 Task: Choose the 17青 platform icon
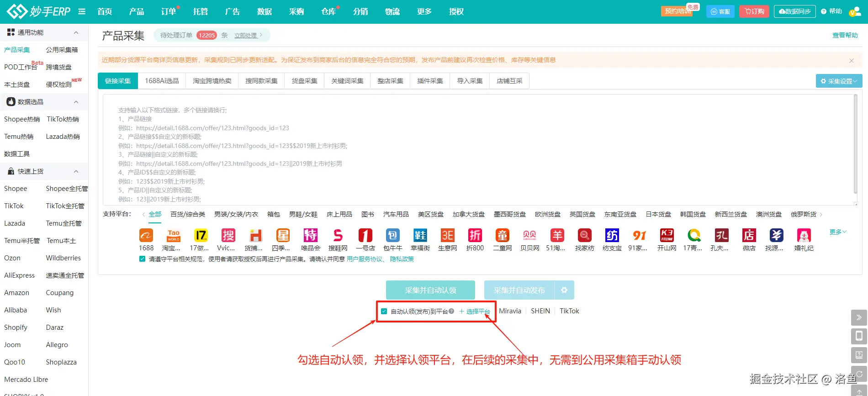[x=694, y=235]
